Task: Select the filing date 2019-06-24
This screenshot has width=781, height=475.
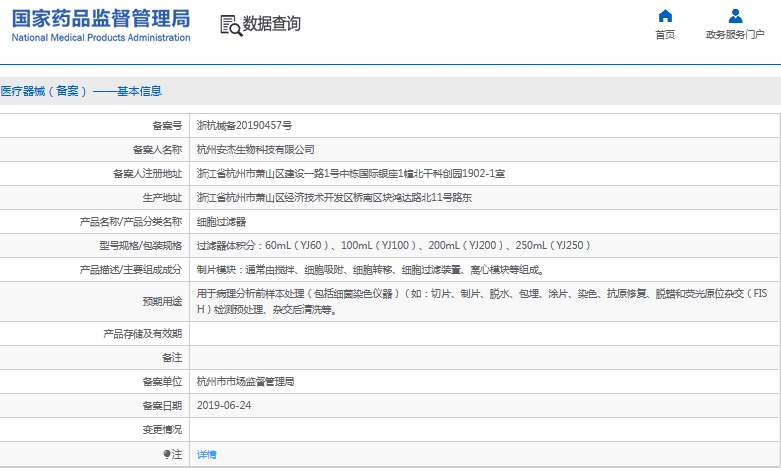Action: pyautogui.click(x=224, y=405)
